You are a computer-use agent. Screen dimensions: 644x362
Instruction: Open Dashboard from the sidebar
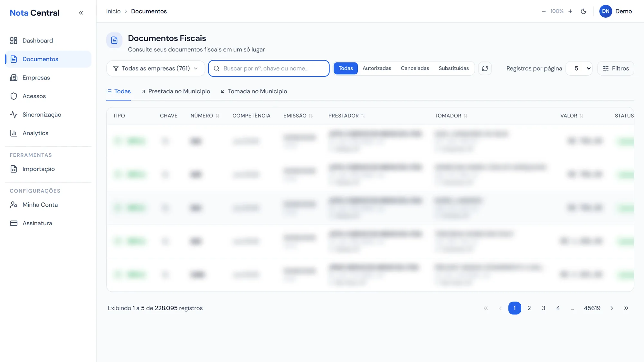pyautogui.click(x=48, y=41)
